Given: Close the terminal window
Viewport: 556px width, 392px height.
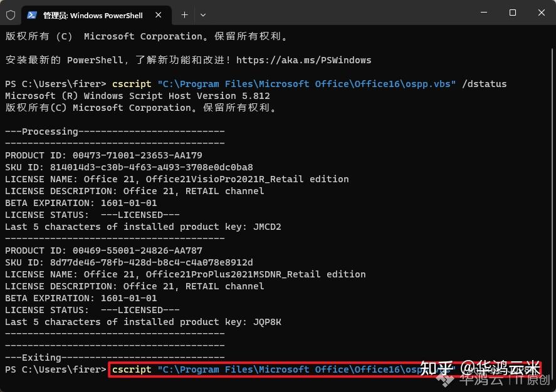Looking at the screenshot, I should click(541, 13).
